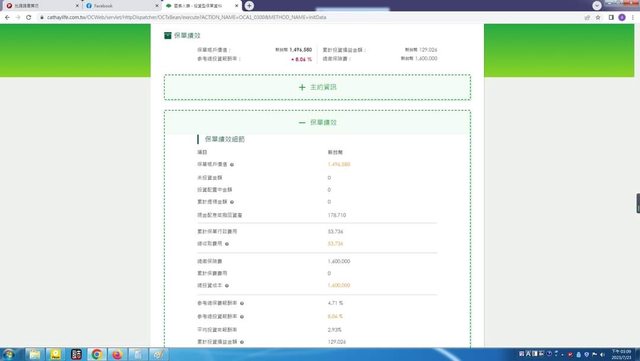The image size is (640, 361).
Task: Open a new tab with the plus button
Action: 249,6
